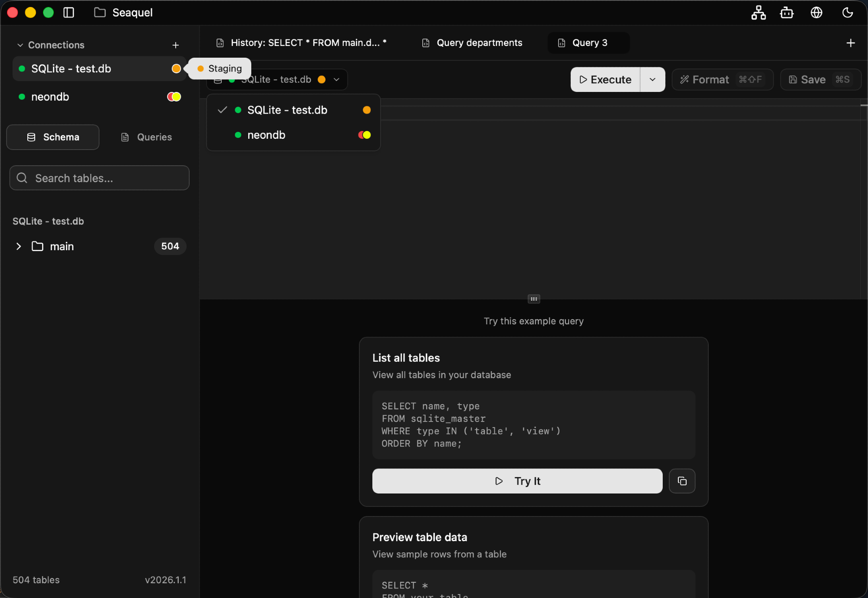This screenshot has height=598, width=868.
Task: Open the network diagram icon in title bar
Action: click(758, 13)
